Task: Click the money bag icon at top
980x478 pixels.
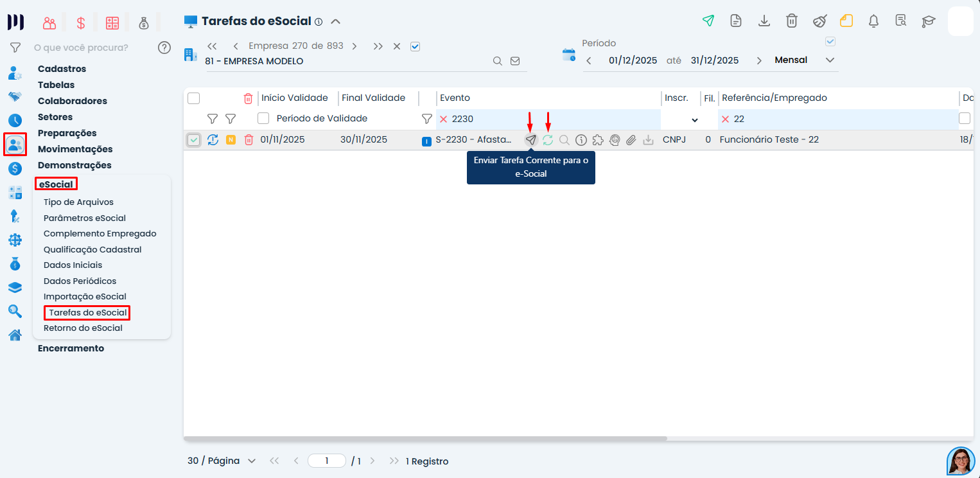Action: pyautogui.click(x=144, y=23)
